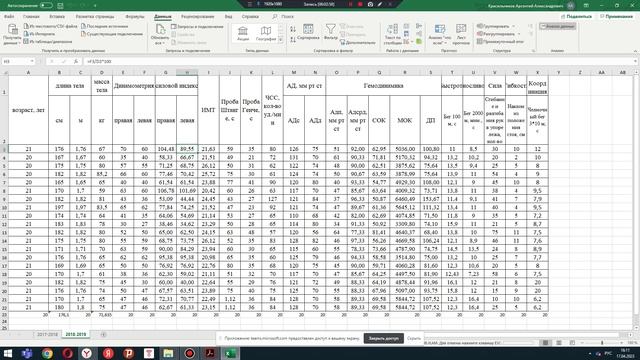The width and height of the screenshot is (640, 360).
Task: Switch to the Главная ribbon tab
Action: tap(31, 16)
